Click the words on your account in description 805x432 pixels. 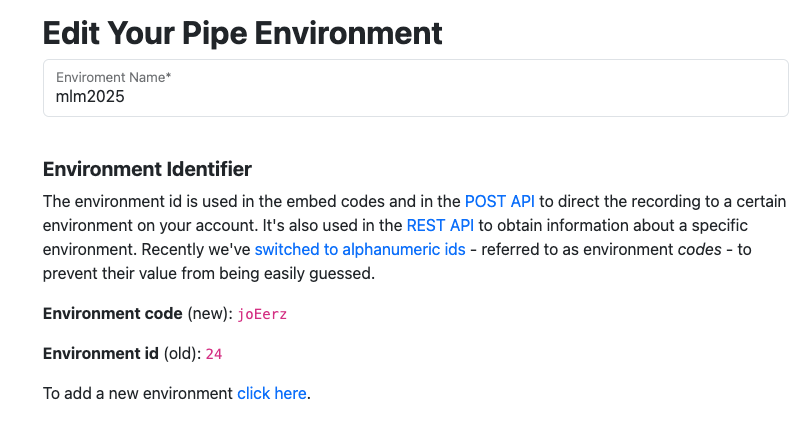pyautogui.click(x=189, y=225)
